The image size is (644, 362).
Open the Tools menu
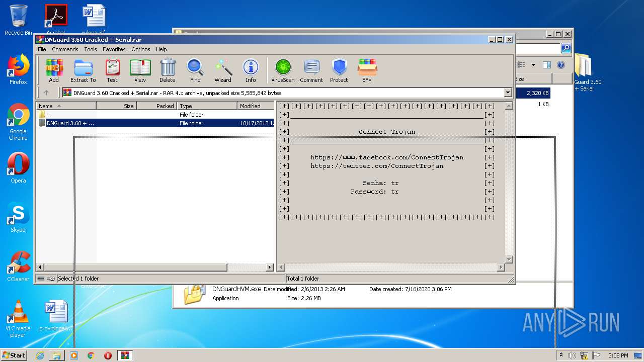click(x=91, y=49)
